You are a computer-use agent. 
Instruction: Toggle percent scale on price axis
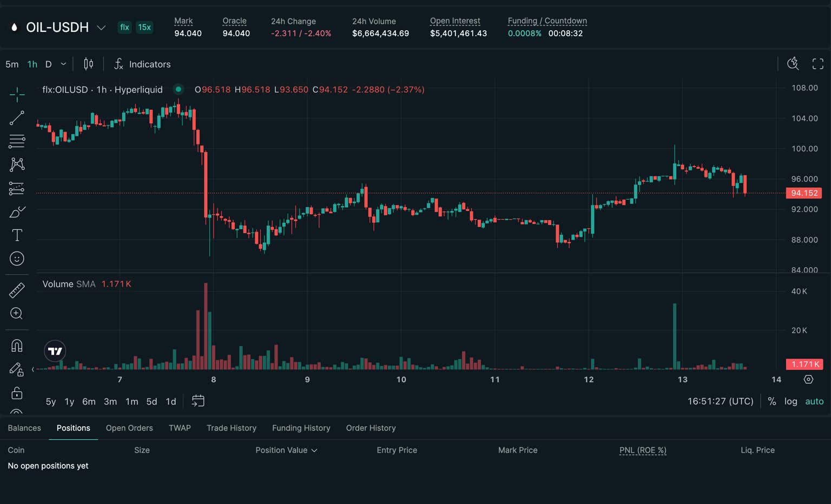(x=772, y=401)
